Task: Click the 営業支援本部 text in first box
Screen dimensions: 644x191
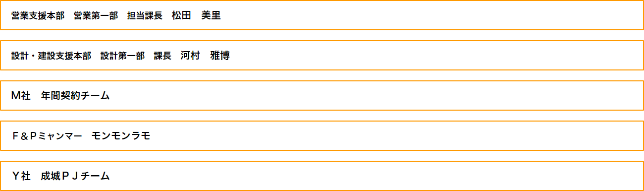Action: [x=38, y=15]
